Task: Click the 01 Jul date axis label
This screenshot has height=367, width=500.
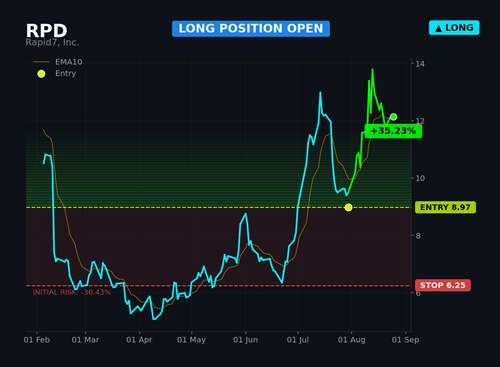Action: click(x=298, y=340)
